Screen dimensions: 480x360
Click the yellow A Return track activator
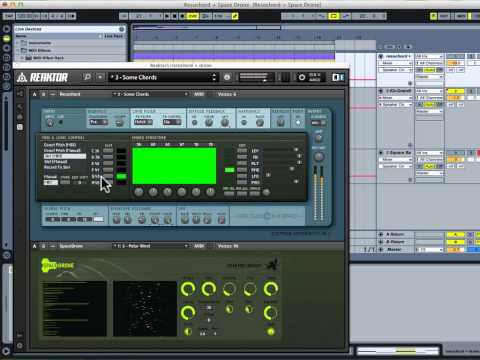coord(456,235)
